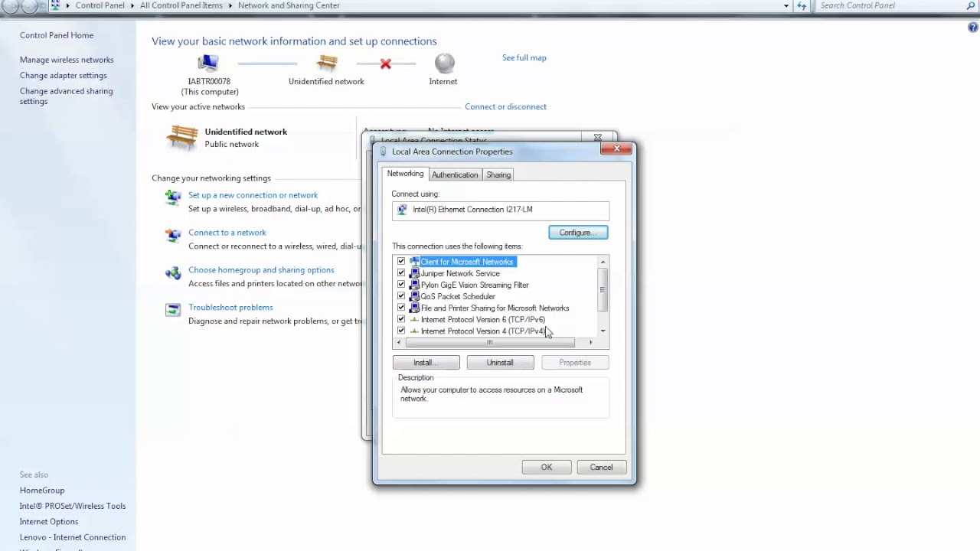Open Intel PROSet/Wireless Tools link
Image resolution: width=980 pixels, height=551 pixels.
[x=73, y=506]
